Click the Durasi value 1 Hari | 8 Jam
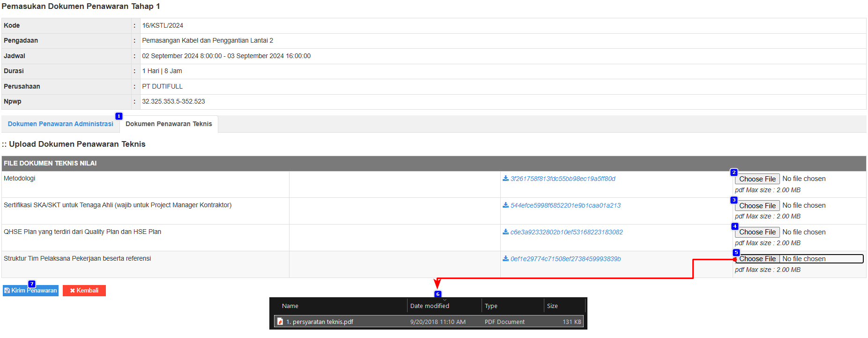Screen dimensions: 868x338 162,71
